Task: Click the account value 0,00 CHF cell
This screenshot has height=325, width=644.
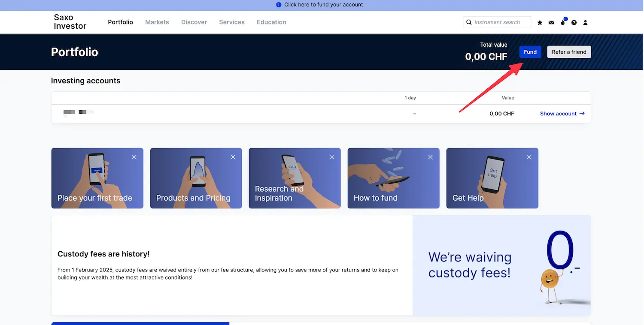Action: tap(501, 114)
